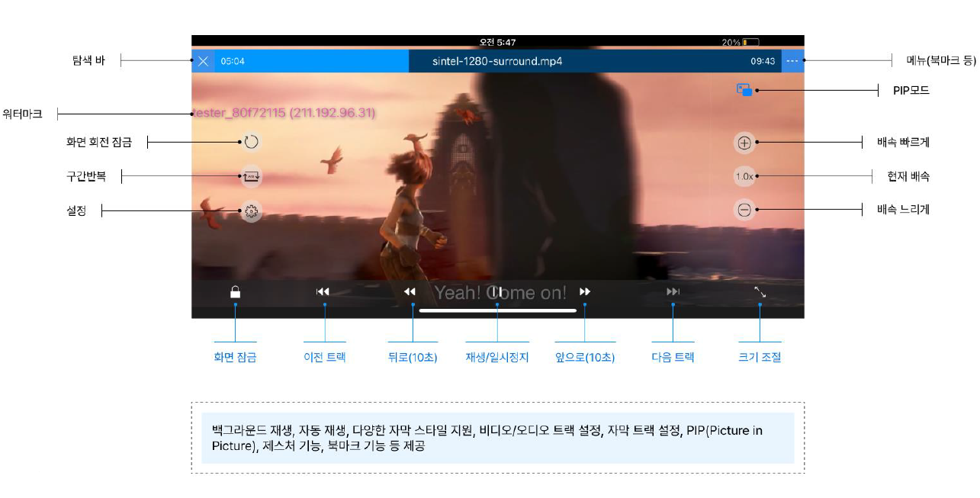The height and width of the screenshot is (498, 980).
Task: Pause the video playback
Action: (496, 291)
